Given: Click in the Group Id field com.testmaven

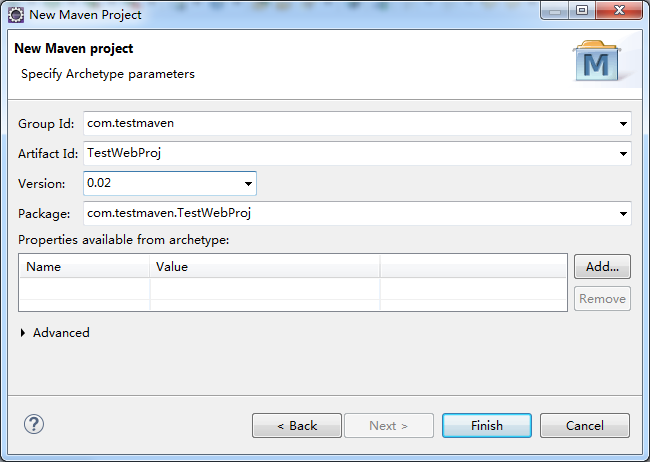Looking at the screenshot, I should 357,123.
